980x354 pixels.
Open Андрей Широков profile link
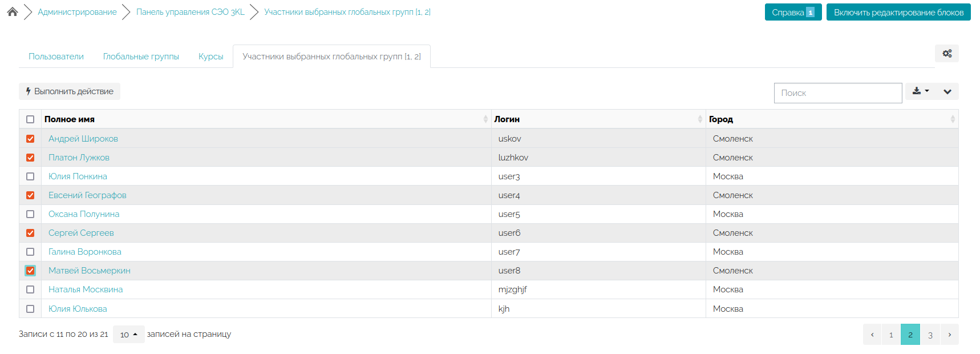[x=83, y=139]
